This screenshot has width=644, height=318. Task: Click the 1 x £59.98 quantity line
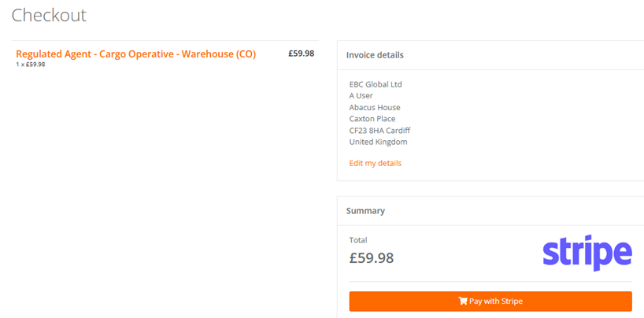click(31, 65)
